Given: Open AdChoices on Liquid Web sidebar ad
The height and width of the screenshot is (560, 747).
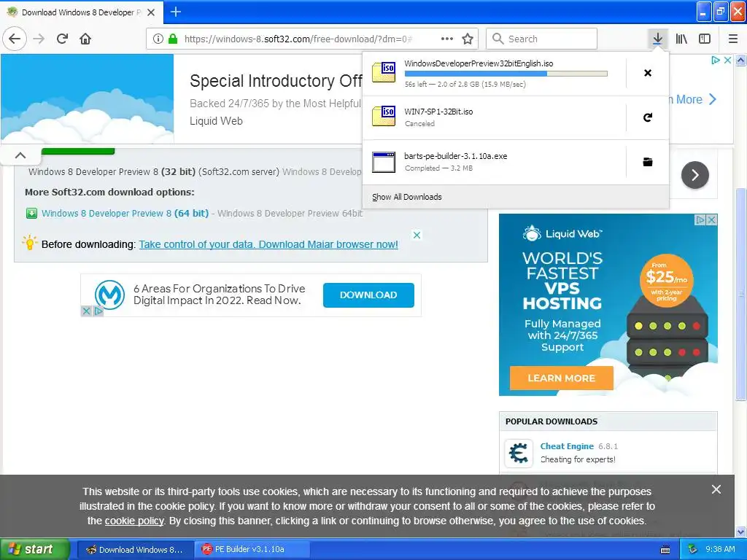Looking at the screenshot, I should pos(700,219).
